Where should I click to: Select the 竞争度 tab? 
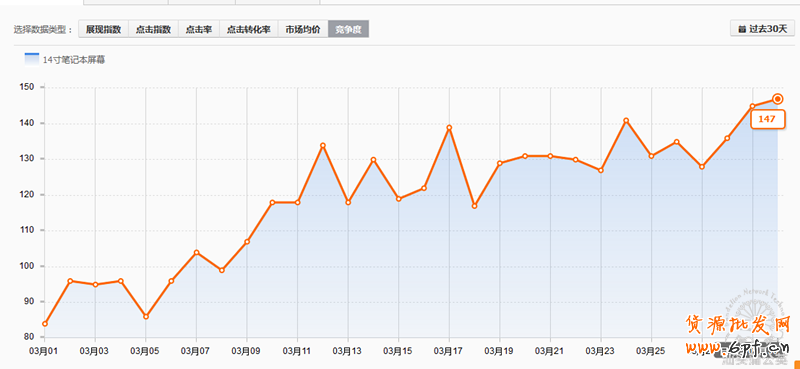(x=348, y=29)
